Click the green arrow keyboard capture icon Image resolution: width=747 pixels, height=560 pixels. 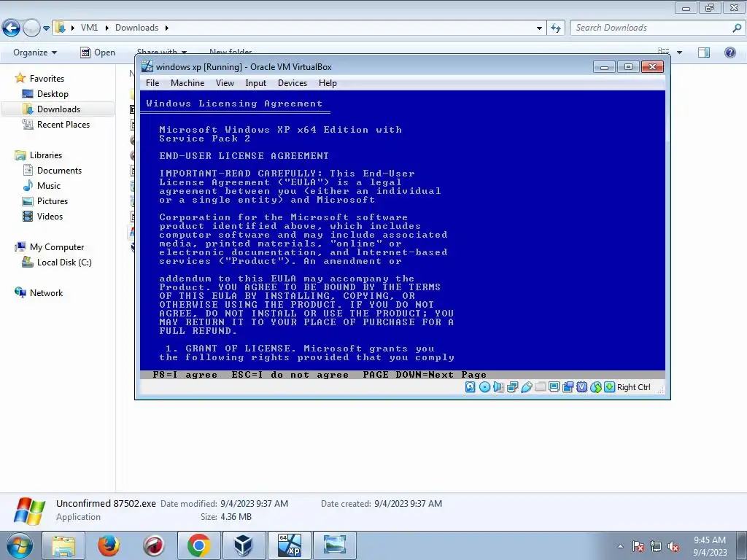[609, 387]
